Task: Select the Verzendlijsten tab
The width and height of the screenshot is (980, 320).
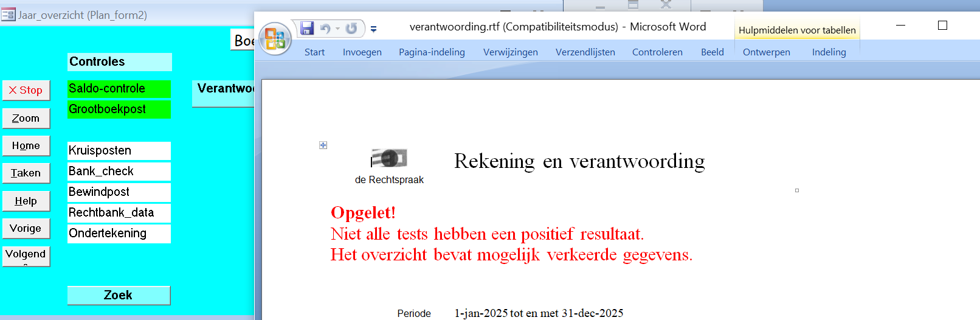Action: tap(585, 52)
